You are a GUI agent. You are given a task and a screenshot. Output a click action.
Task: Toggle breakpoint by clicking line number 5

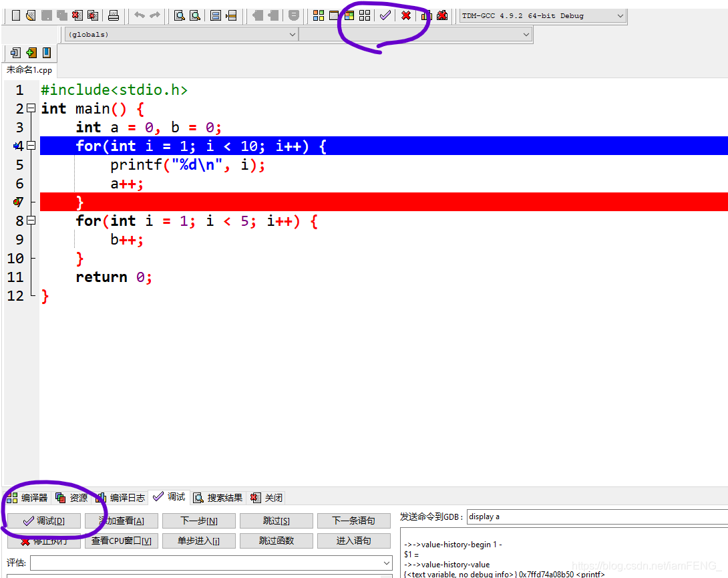(x=19, y=165)
